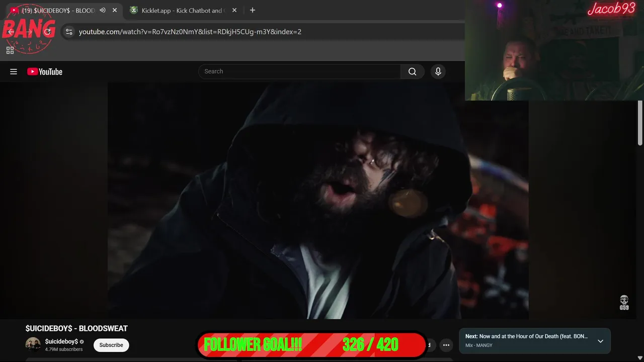Click the Mix - MANGY playlist label
The image size is (644, 362).
[479, 345]
